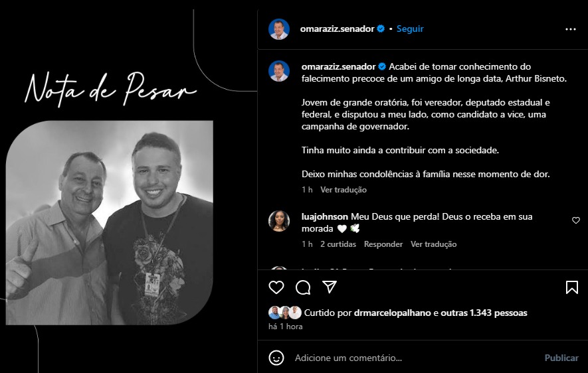The width and height of the screenshot is (588, 373).
Task: Translate luajohnson's comment with Ver tradução
Action: pyautogui.click(x=433, y=244)
